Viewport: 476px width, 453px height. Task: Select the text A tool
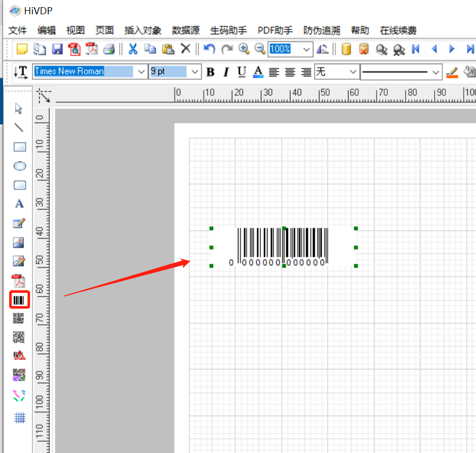19,204
